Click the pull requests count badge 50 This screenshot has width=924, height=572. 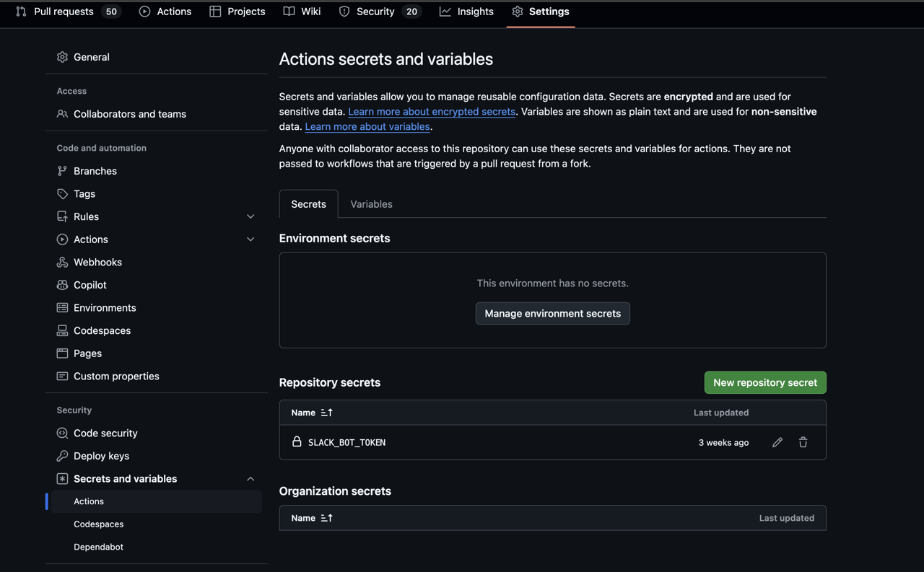[x=111, y=12]
